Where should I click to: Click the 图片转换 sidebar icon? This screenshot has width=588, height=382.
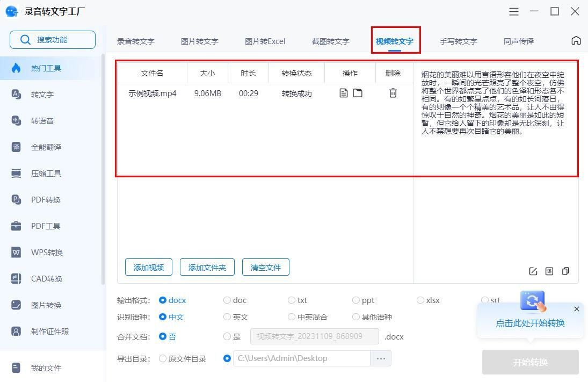(16, 305)
